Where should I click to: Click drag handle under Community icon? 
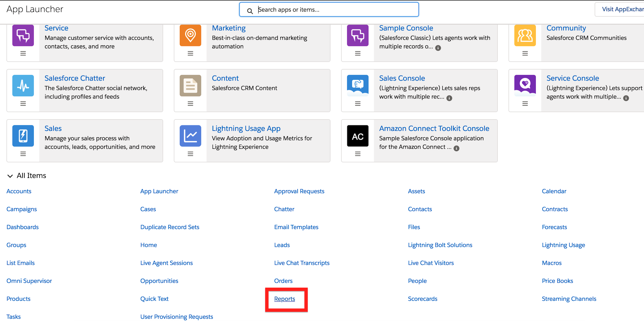525,53
